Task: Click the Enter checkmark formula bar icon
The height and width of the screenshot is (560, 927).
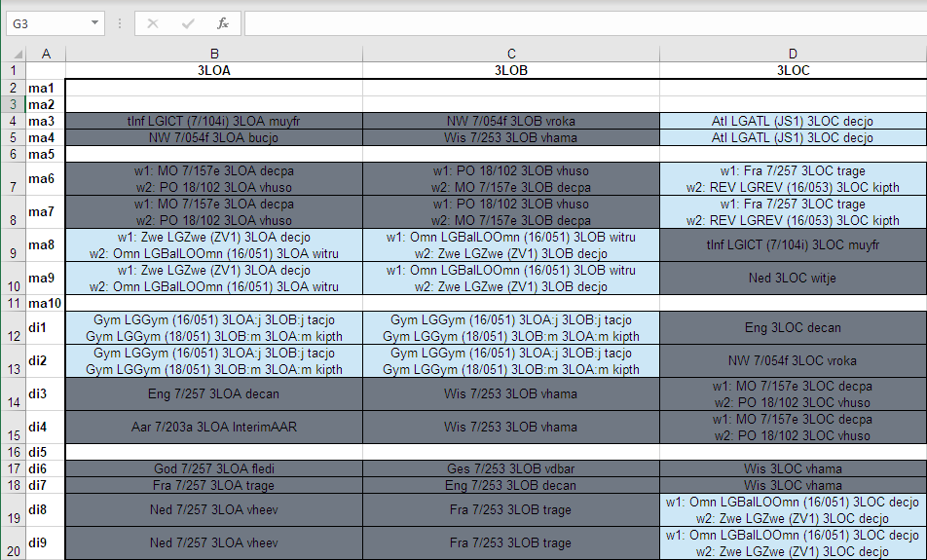Action: 188,23
